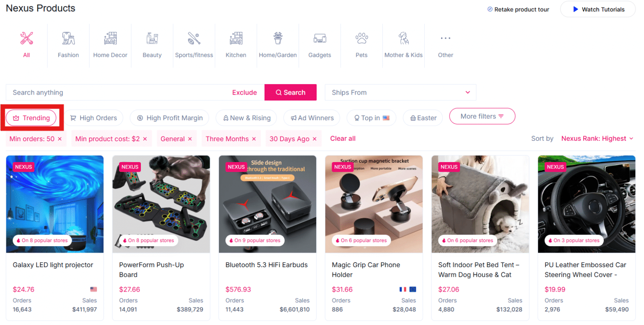
Task: Toggle the Trending filter
Action: pos(31,118)
